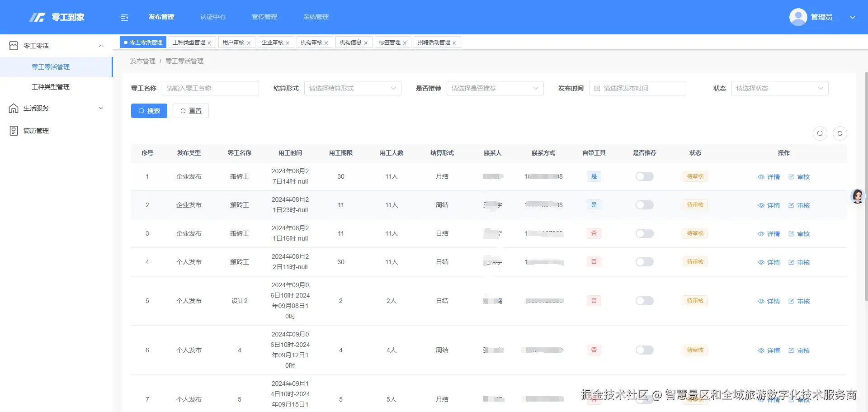Turn on the recommend toggle for row 3
The height and width of the screenshot is (412, 868).
(x=644, y=233)
